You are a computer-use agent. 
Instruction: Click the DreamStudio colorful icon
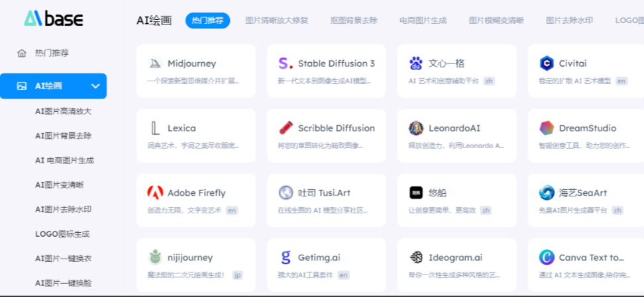547,128
